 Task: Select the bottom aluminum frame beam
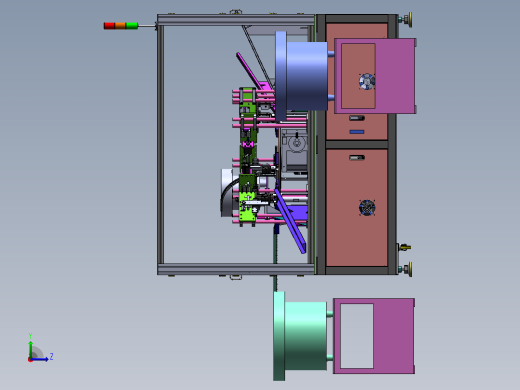click(236, 269)
